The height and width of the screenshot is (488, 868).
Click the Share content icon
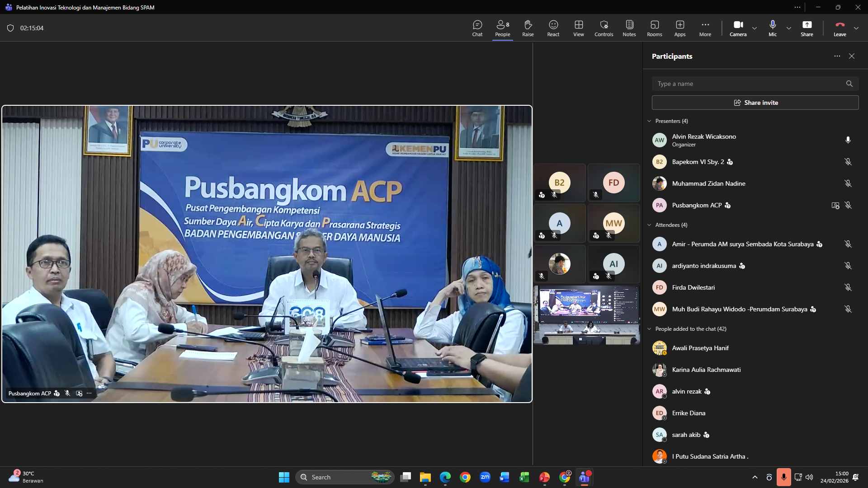point(807,28)
